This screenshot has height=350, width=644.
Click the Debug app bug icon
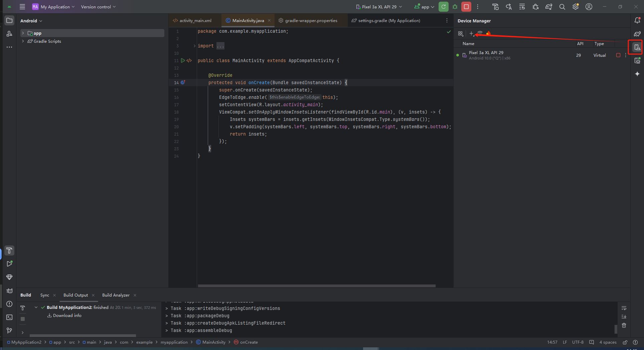click(455, 7)
